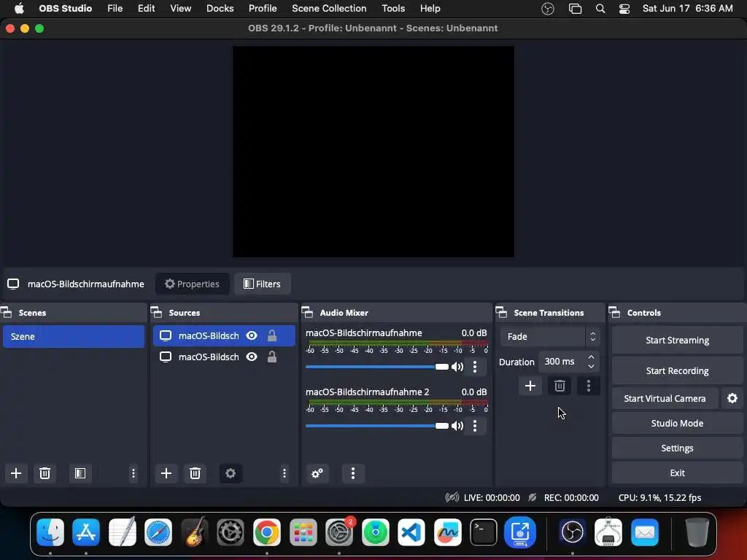This screenshot has width=747, height=560.
Task: Add a new source with plus icon
Action: point(166,473)
